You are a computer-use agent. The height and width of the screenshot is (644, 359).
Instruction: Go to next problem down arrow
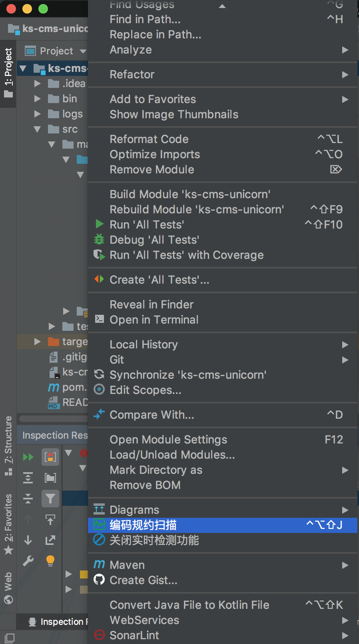pos(28,540)
